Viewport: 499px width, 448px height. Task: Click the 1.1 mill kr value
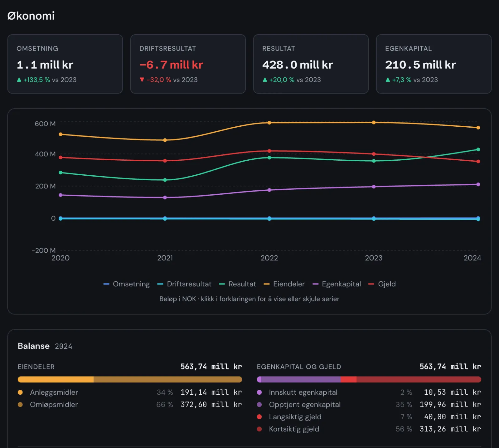tap(45, 65)
